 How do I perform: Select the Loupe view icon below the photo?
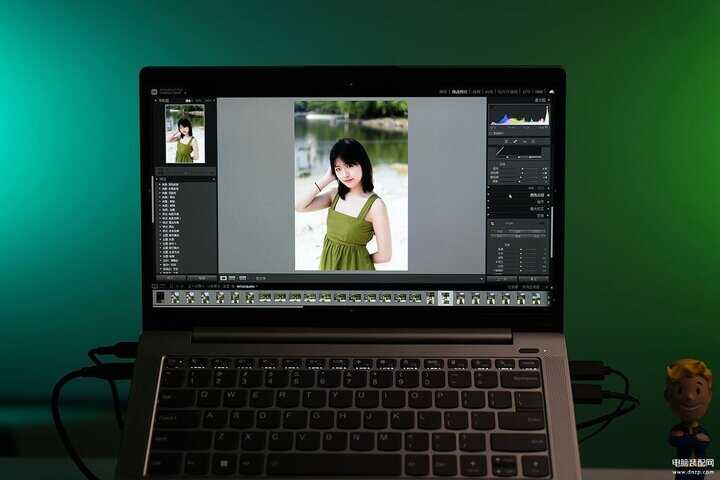tap(224, 278)
